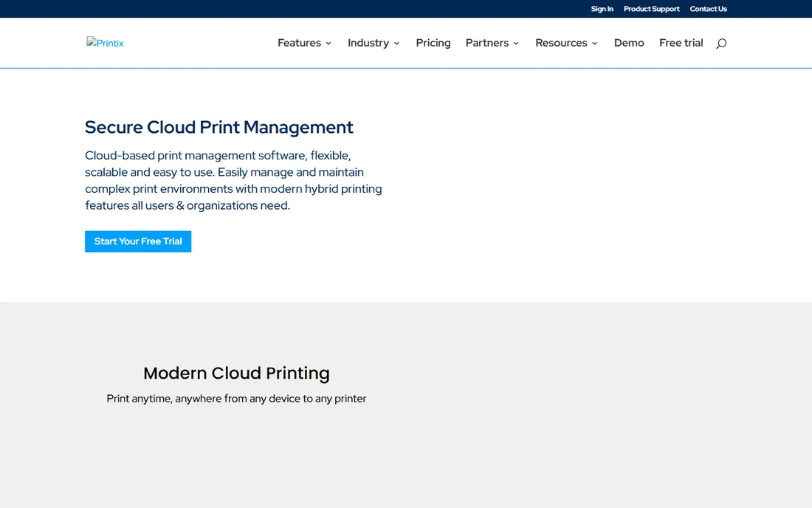Select text "Print anytime, anywhere from any device"
The height and width of the screenshot is (508, 812).
click(203, 399)
